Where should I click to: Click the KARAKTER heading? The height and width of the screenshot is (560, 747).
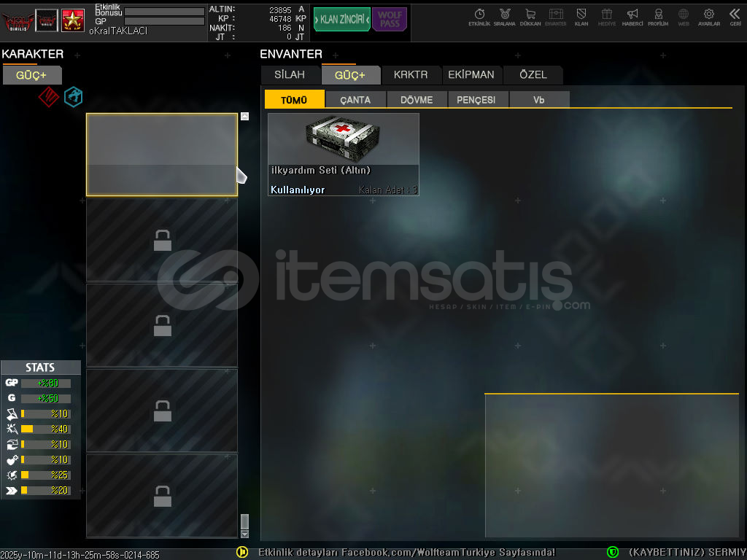tap(32, 54)
